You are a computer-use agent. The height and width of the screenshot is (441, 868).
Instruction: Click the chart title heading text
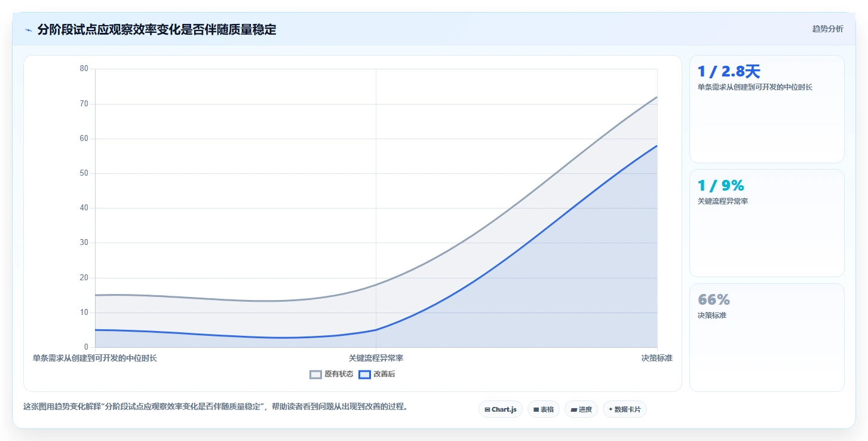pos(157,30)
